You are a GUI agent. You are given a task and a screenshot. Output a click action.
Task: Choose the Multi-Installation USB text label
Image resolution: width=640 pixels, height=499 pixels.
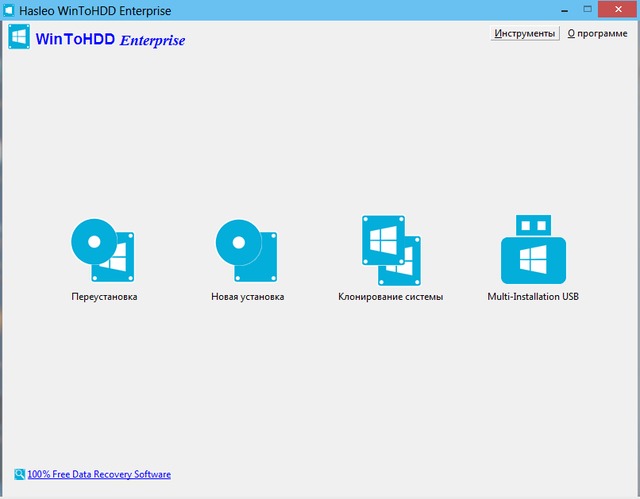533,297
